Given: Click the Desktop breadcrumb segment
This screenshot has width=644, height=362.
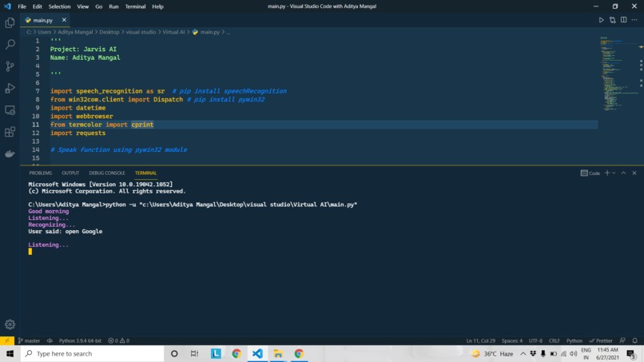Looking at the screenshot, I should [x=109, y=32].
